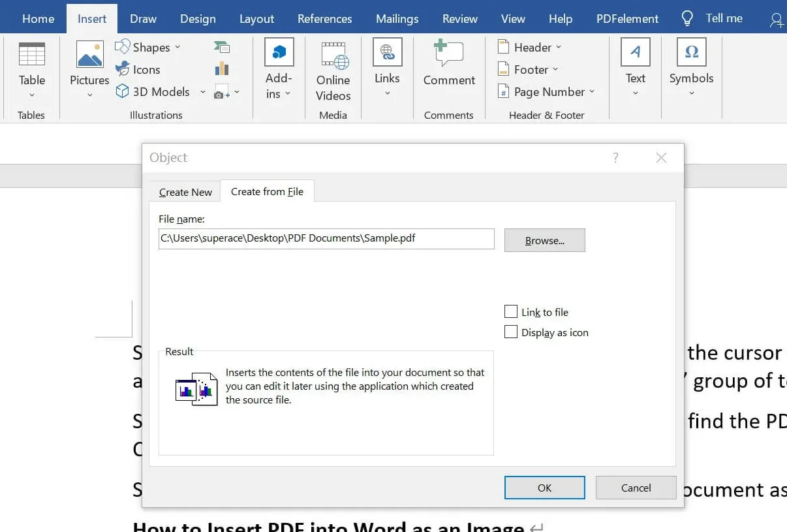Image resolution: width=787 pixels, height=532 pixels.
Task: Confirm the dialog with OK
Action: [x=544, y=488]
